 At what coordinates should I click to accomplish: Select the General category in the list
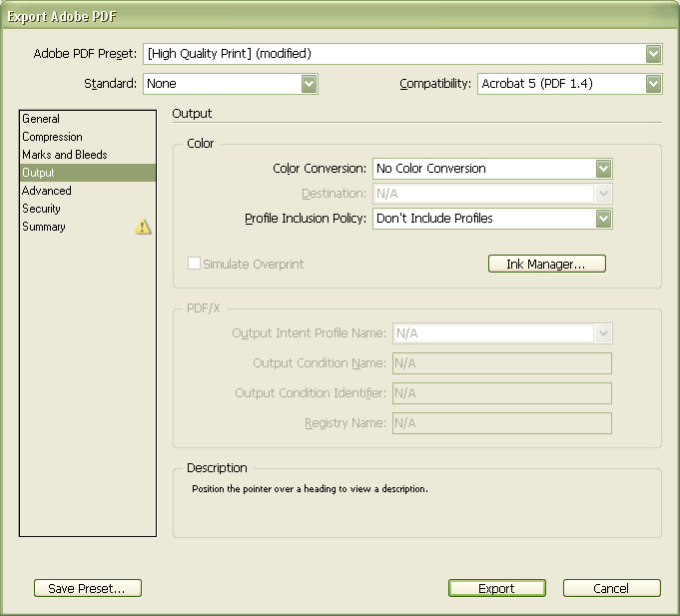[x=88, y=119]
